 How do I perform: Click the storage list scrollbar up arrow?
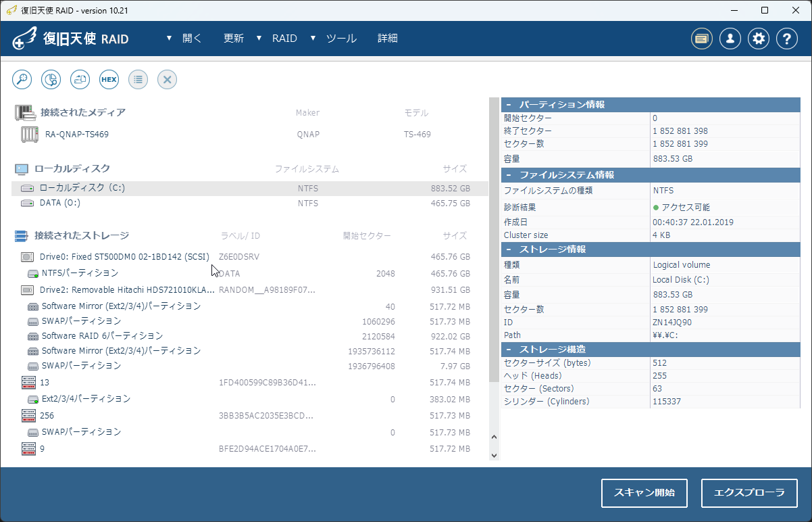click(x=494, y=437)
